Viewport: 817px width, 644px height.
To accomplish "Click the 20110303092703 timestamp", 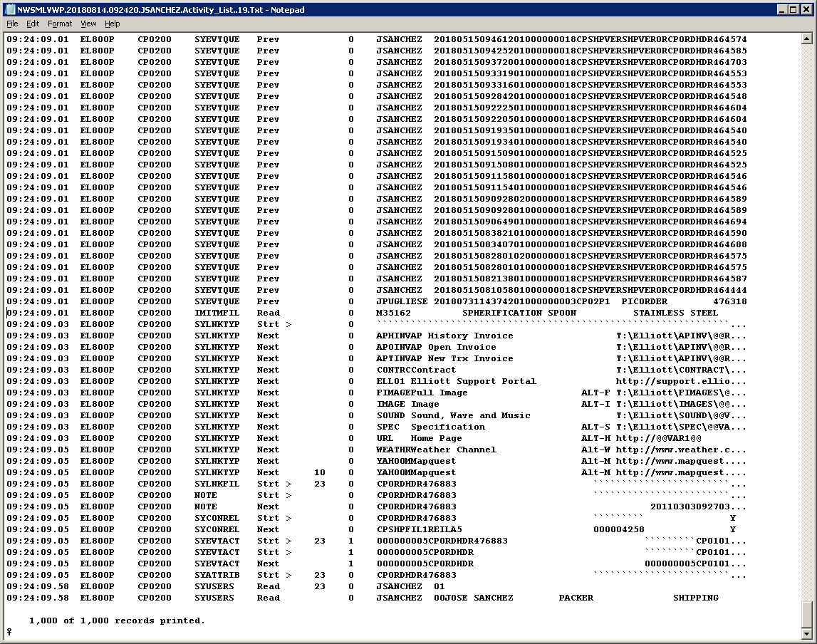I will pyautogui.click(x=690, y=507).
